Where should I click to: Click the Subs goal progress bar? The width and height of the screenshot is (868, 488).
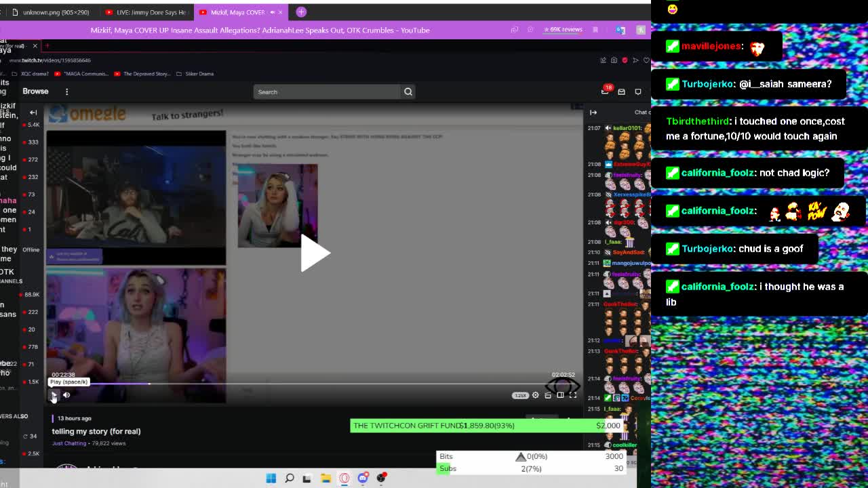click(x=531, y=468)
